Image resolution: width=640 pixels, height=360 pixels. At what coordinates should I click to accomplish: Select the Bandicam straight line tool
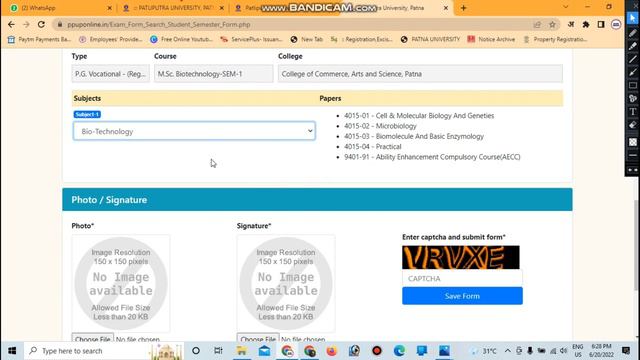(633, 59)
